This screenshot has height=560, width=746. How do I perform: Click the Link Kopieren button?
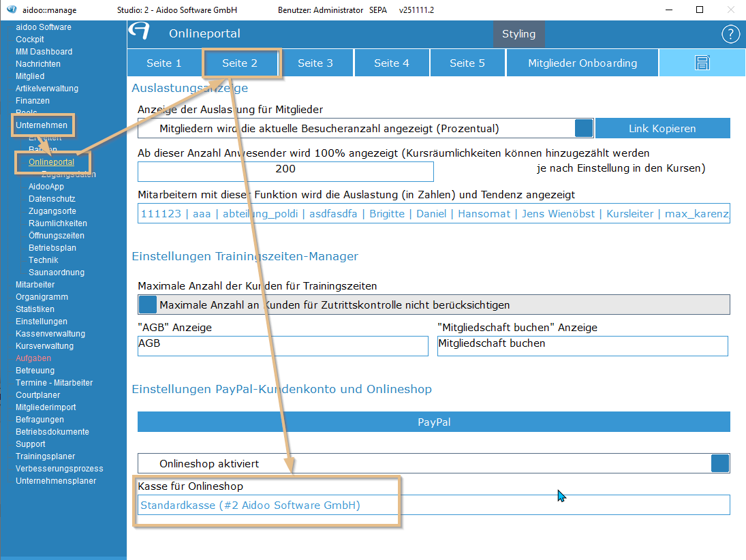pos(662,128)
